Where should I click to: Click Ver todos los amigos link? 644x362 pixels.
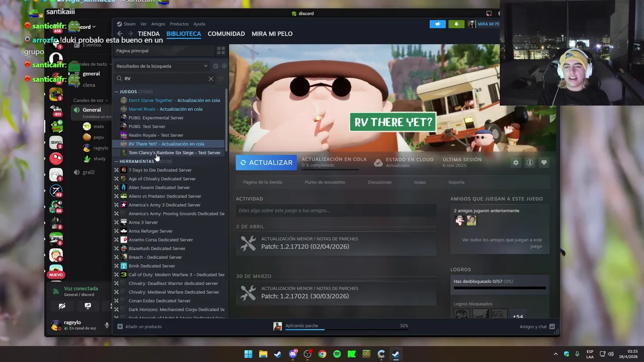(x=502, y=243)
